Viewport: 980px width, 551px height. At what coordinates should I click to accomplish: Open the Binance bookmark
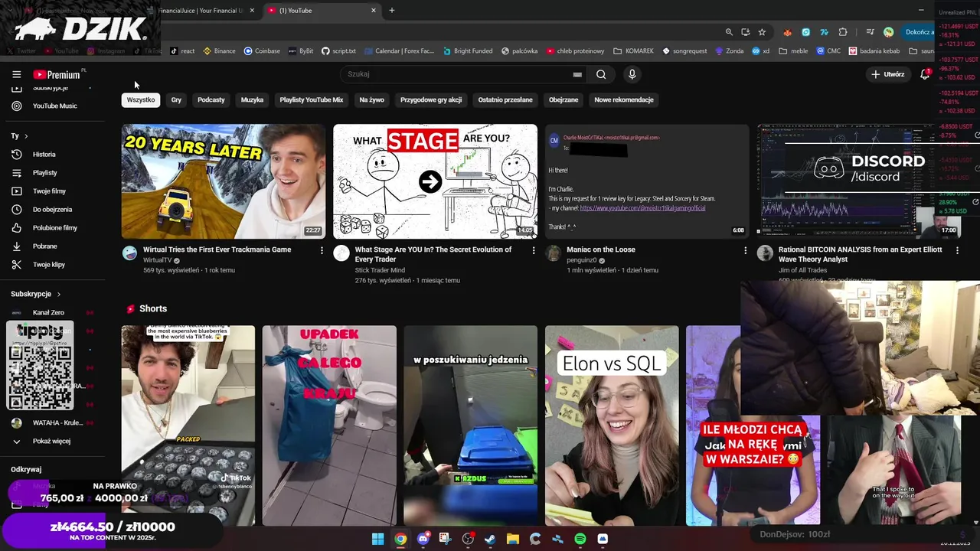click(x=219, y=51)
